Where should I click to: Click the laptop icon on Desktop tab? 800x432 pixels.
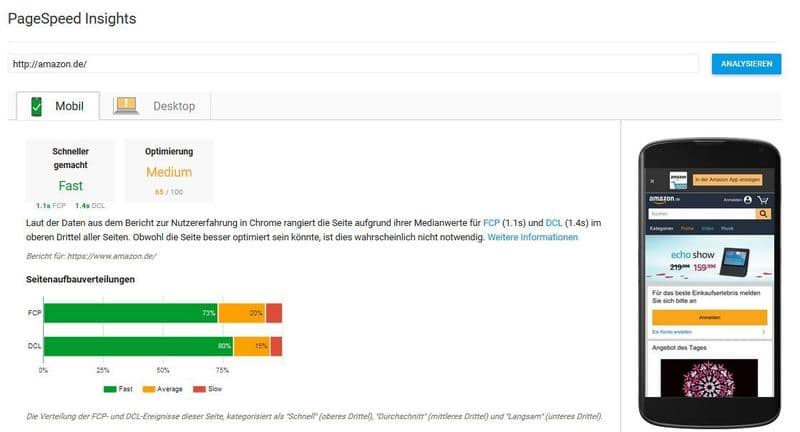pos(126,106)
